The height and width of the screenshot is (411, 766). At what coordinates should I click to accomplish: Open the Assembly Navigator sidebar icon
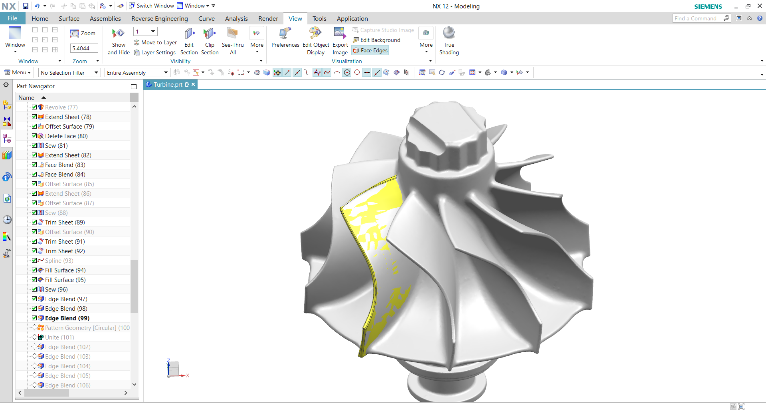pos(7,105)
